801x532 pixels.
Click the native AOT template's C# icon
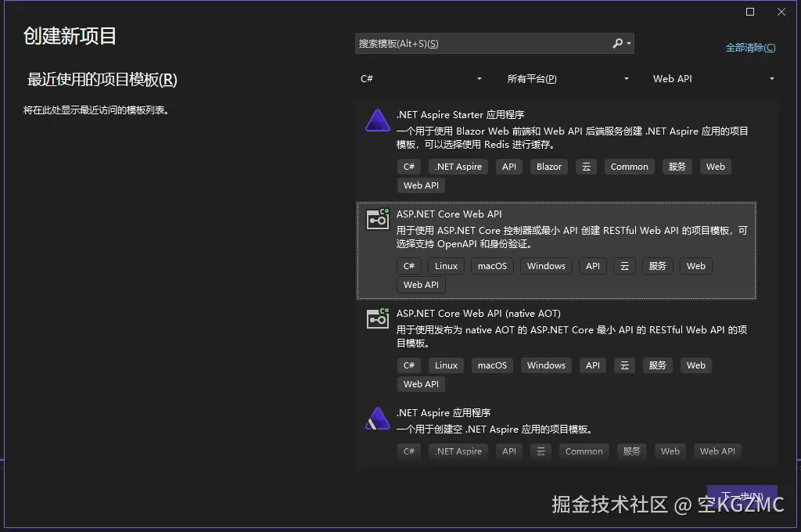point(408,365)
